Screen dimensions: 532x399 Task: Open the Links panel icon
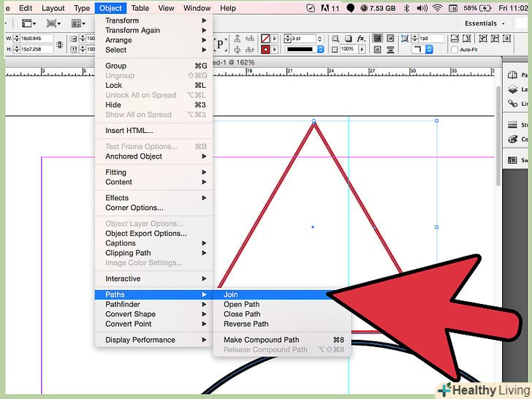pos(512,104)
